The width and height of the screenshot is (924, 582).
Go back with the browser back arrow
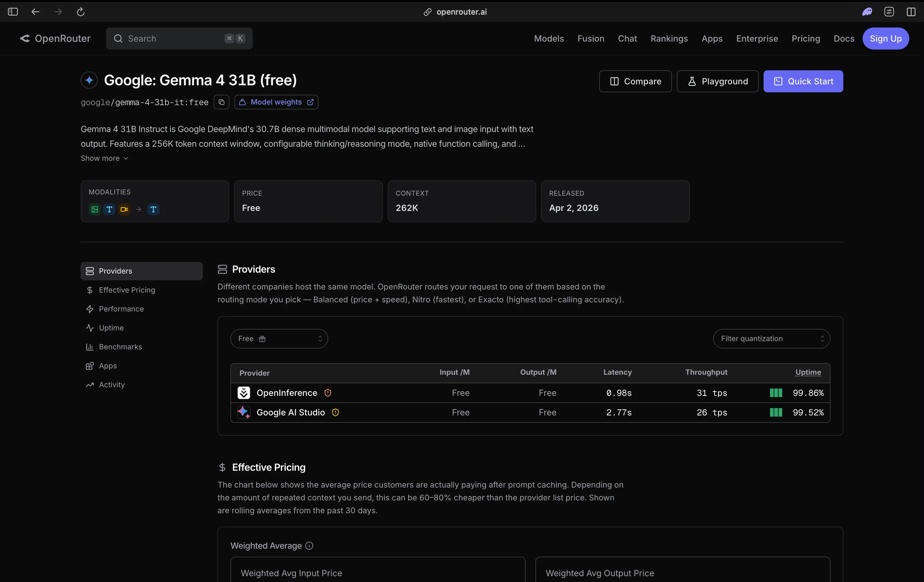coord(35,12)
